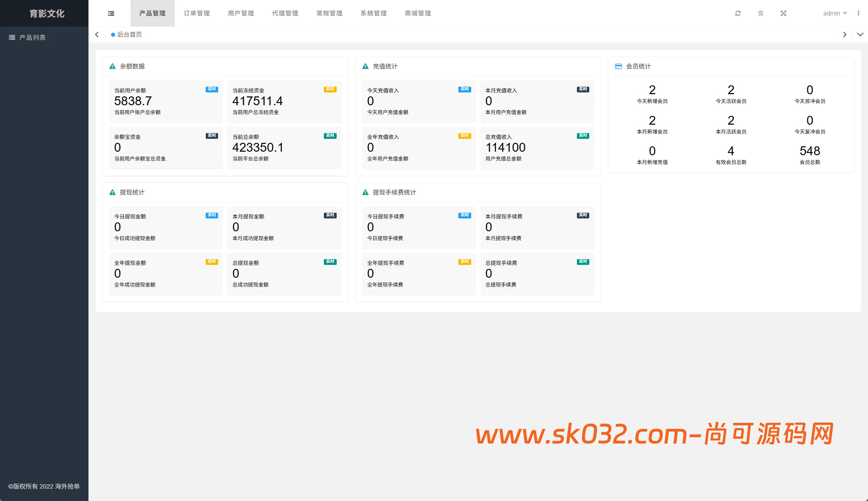This screenshot has height=501, width=868.
Task: Click the 实时 badge on 当前用户余额
Action: point(211,89)
